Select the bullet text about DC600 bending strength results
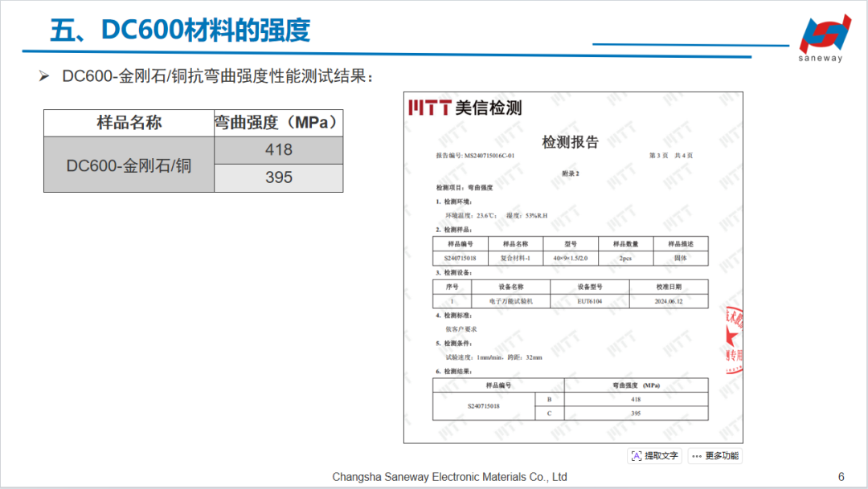Screen dimensions: 868x489 (218, 75)
